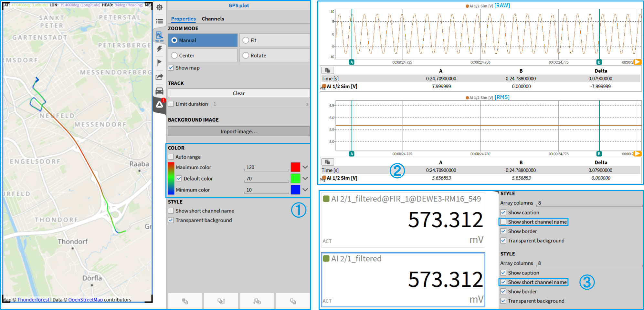The image size is (644, 310).
Task: Click the flag marker icon in sidebar
Action: click(x=159, y=63)
